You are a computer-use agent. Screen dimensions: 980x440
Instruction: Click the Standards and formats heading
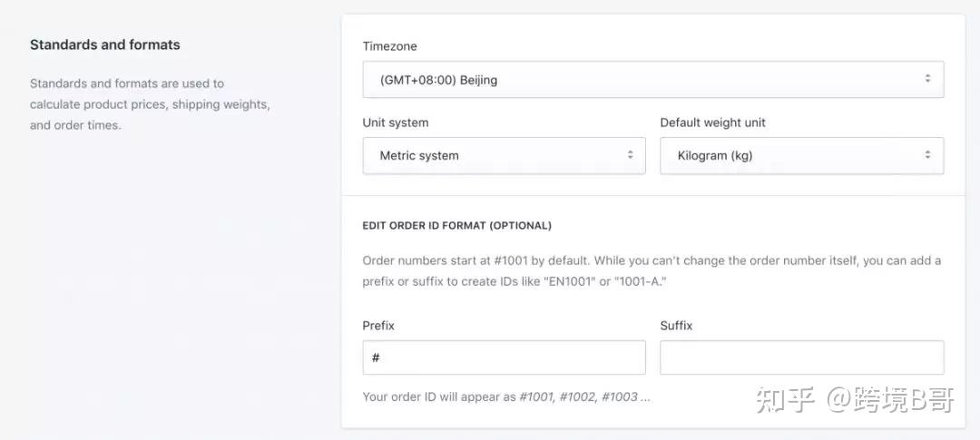click(104, 44)
